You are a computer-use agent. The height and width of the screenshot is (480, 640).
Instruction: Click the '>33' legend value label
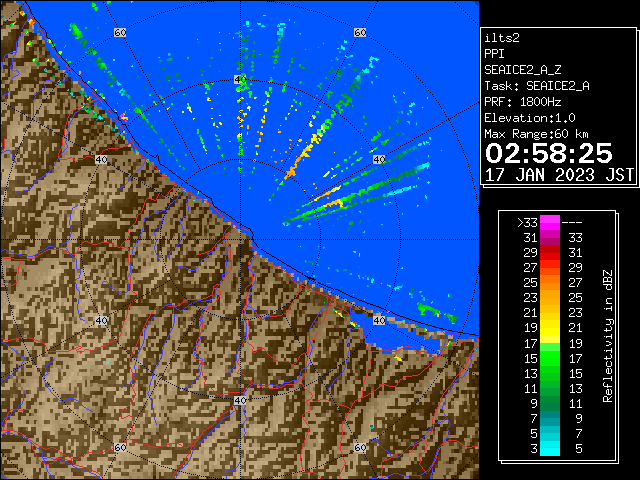tap(527, 223)
